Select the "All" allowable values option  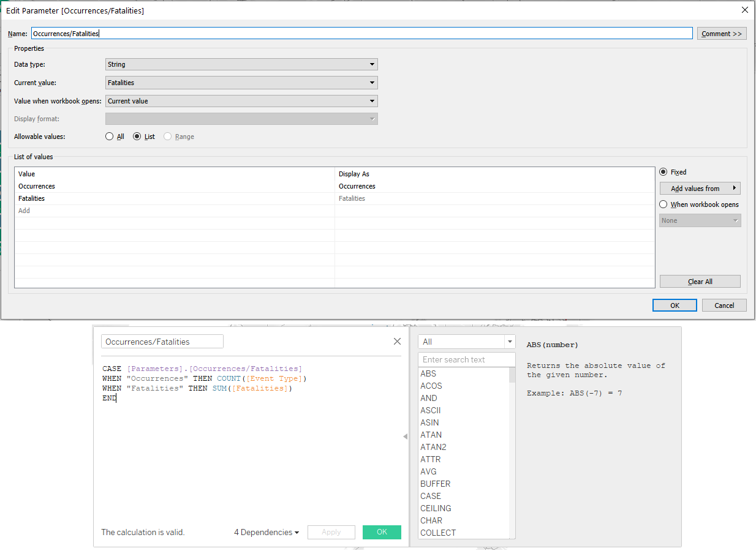(109, 136)
